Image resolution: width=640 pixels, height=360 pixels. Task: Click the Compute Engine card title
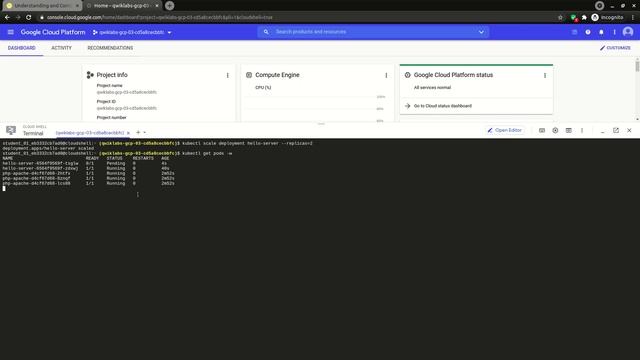(277, 75)
